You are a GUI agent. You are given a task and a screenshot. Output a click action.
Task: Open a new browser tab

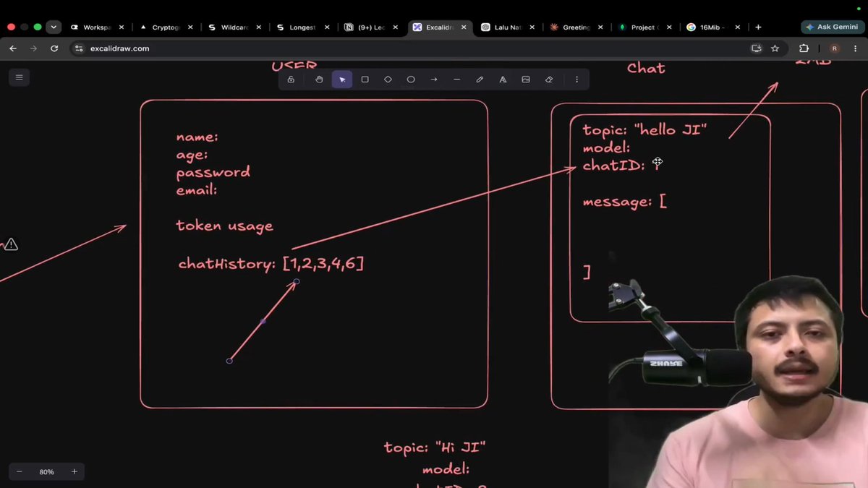(x=758, y=27)
